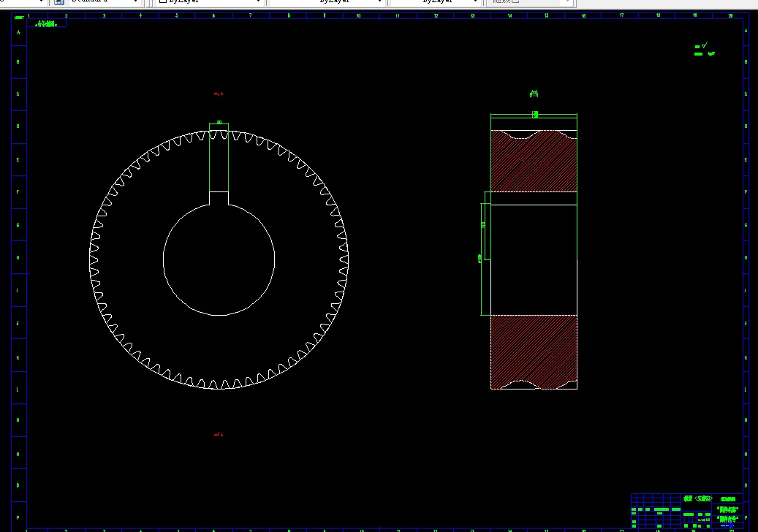
Task: Select the keyway width dimension 30
Action: [x=219, y=122]
